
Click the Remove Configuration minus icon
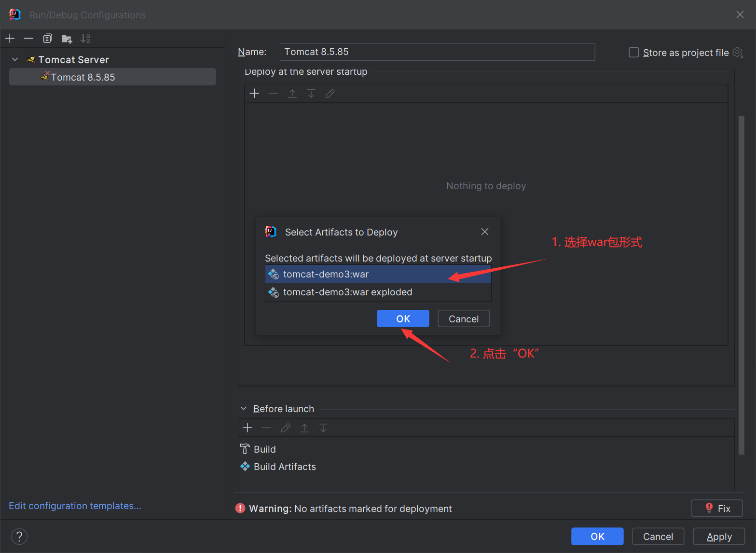28,38
